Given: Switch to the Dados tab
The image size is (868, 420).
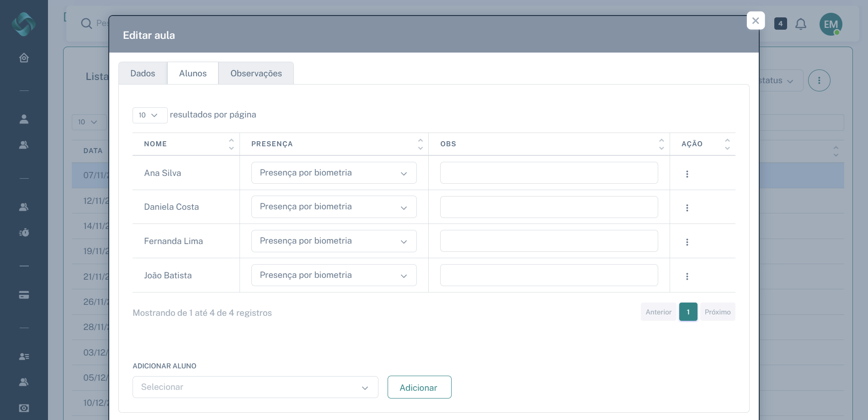Looking at the screenshot, I should coord(143,74).
